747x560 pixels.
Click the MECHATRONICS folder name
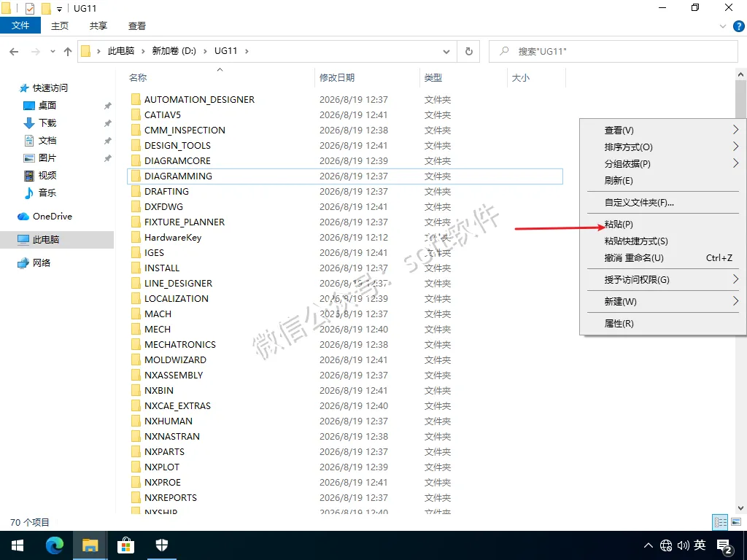(180, 344)
